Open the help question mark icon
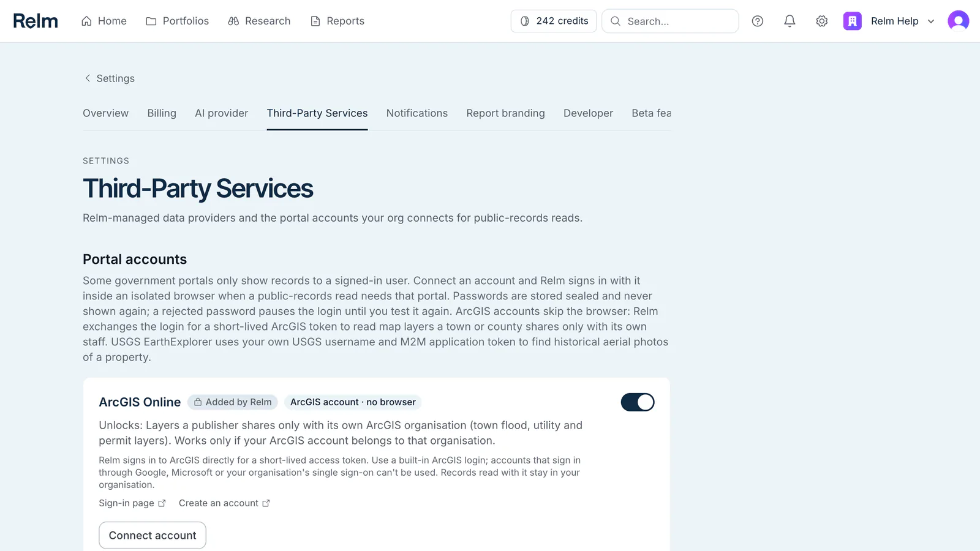 click(758, 21)
